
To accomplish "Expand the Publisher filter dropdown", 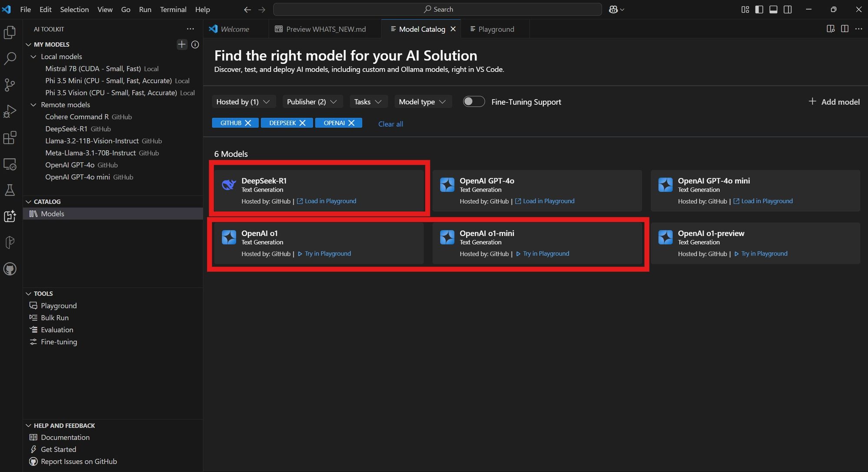I will 312,102.
